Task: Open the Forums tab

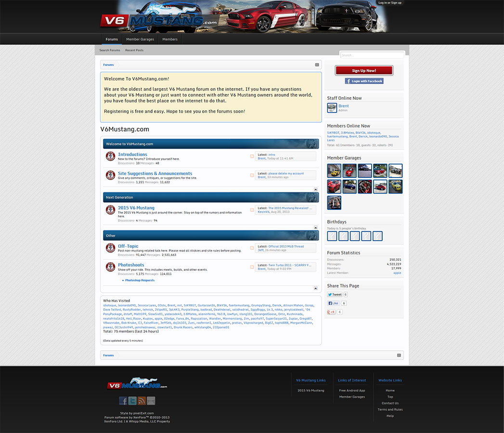Action: click(112, 39)
